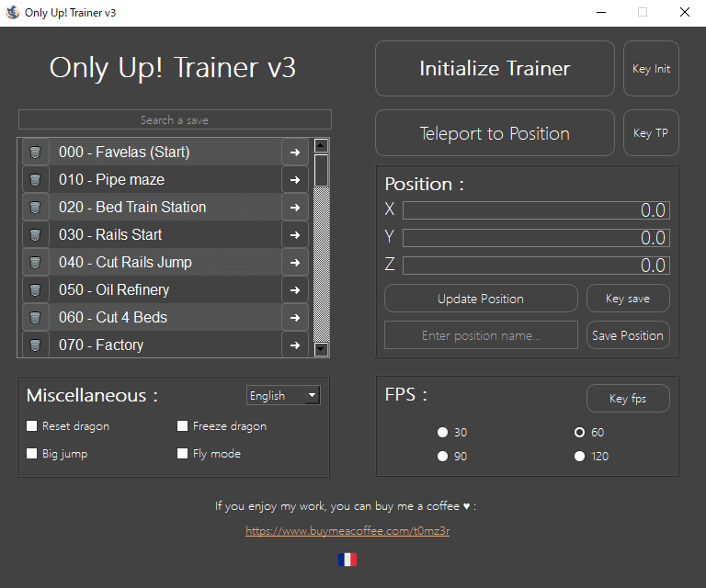Image resolution: width=706 pixels, height=588 pixels.
Task: Select the 90 FPS radio button
Action: pyautogui.click(x=442, y=457)
